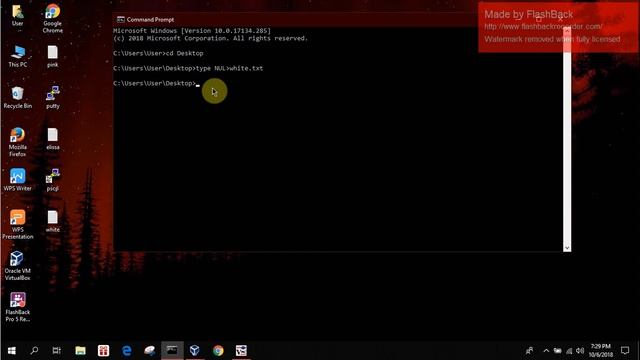Screen dimensions: 640x360
Task: Select the elissa file on desktop
Action: pos(53,139)
